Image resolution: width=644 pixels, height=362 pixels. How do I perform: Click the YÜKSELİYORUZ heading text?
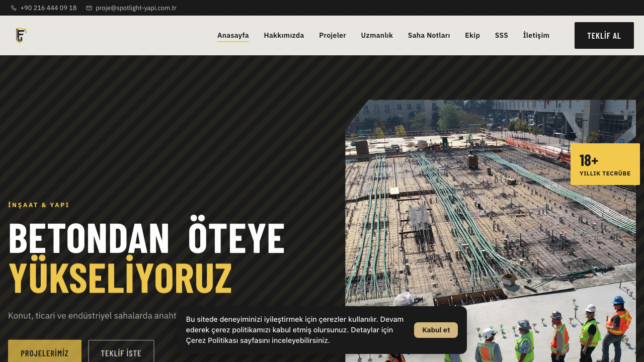[x=120, y=276]
